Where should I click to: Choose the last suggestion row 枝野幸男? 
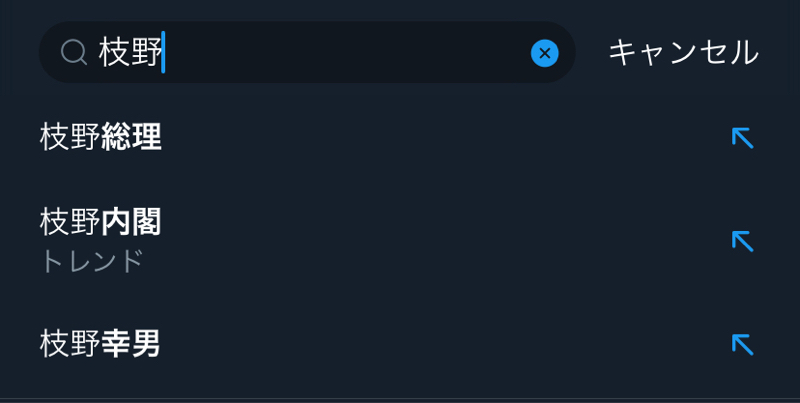pos(300,344)
